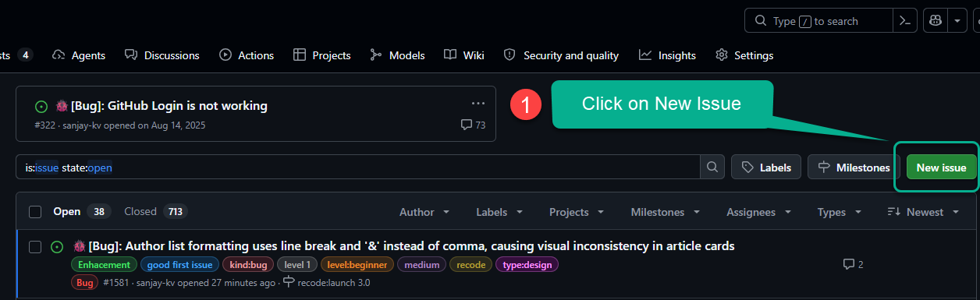Click the search box 'Type / to search'
The width and height of the screenshot is (980, 300).
click(819, 21)
